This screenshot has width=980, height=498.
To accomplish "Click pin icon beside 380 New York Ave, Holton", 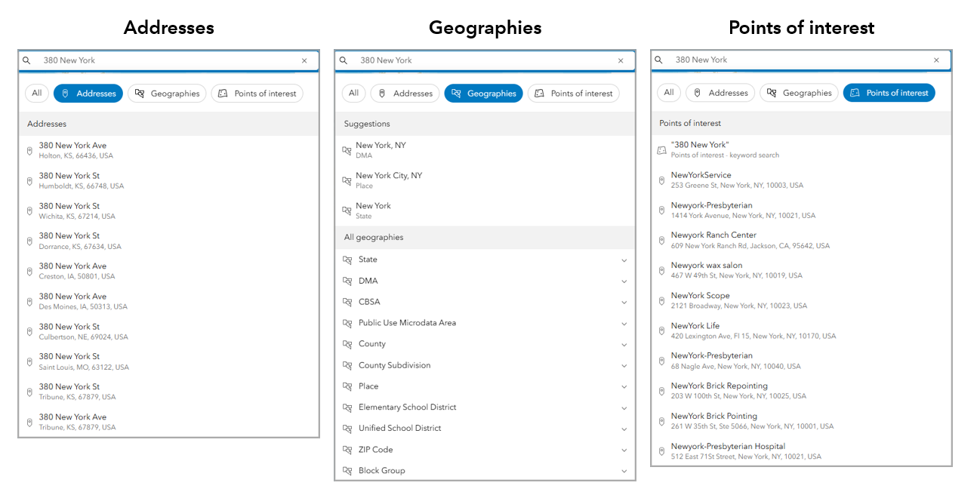I will tap(29, 151).
